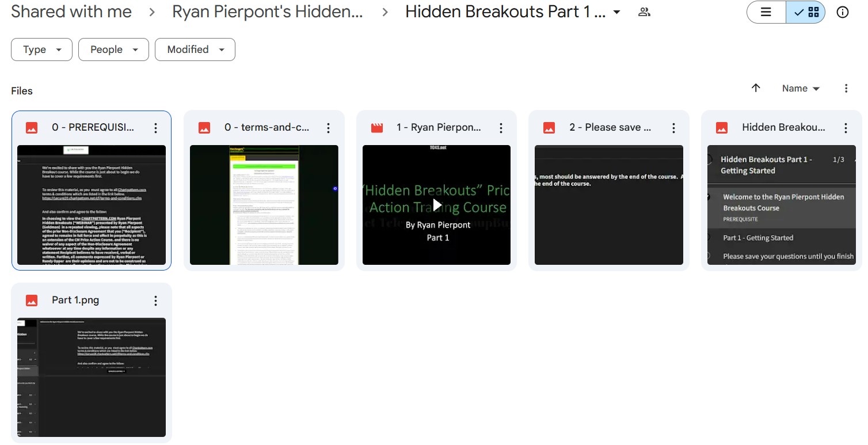
Task: Open more actions for Hidden Breakou image file
Action: coord(846,128)
